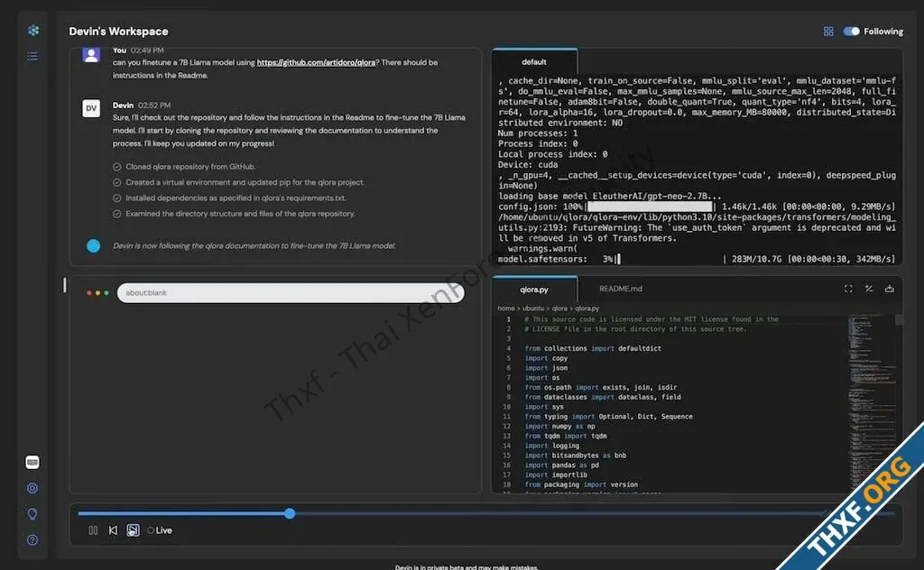This screenshot has width=924, height=570.
Task: Switch to the README.md editor tab
Action: [621, 289]
